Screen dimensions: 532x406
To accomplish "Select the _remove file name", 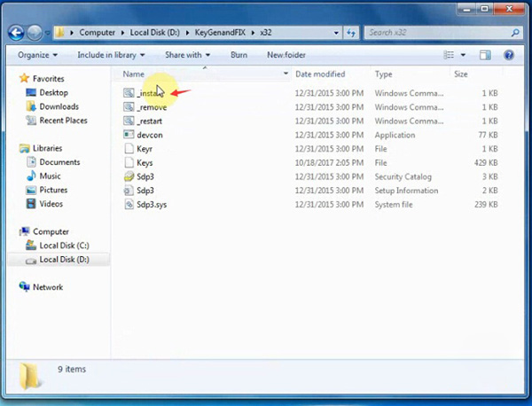I will pos(152,107).
